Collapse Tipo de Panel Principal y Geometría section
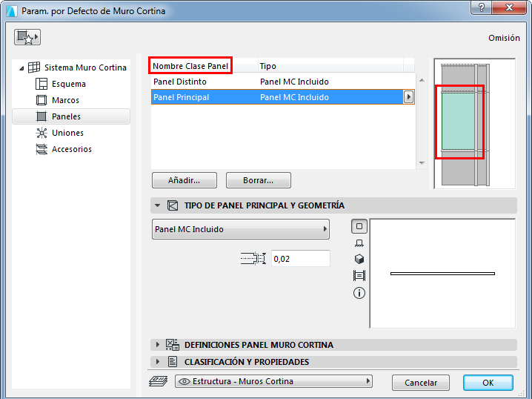532x399 pixels. coord(157,205)
